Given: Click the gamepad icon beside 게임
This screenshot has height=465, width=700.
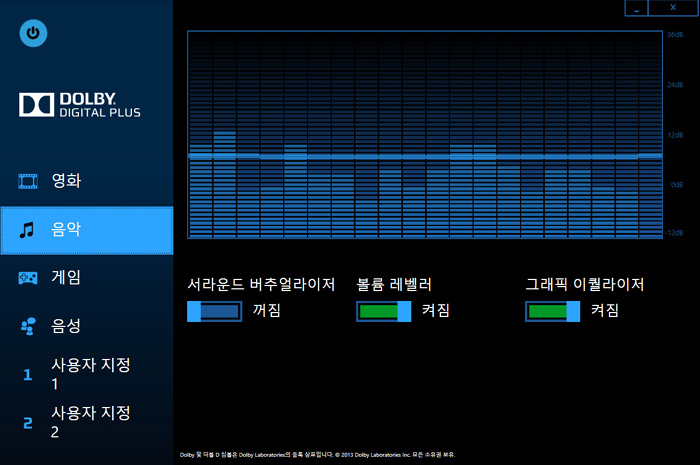Looking at the screenshot, I should [28, 278].
